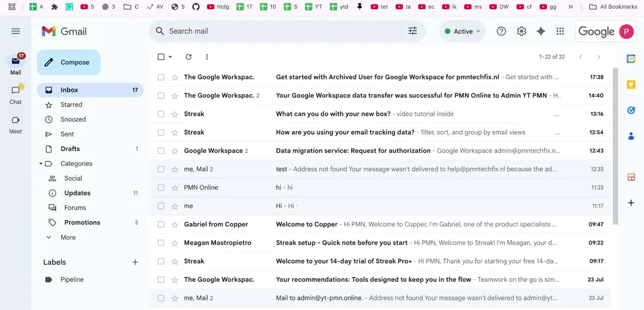The image size is (644, 310).
Task: Star the Gabriel from Copper email
Action: click(175, 224)
